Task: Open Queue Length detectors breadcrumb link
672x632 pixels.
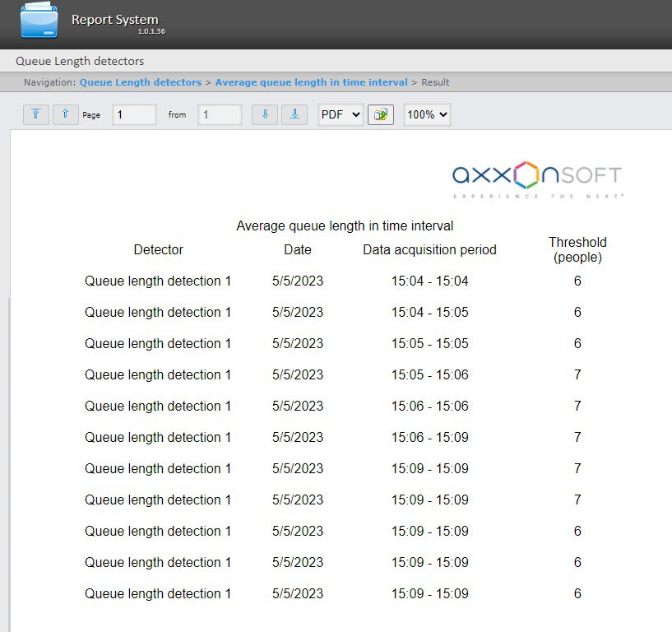Action: click(141, 82)
